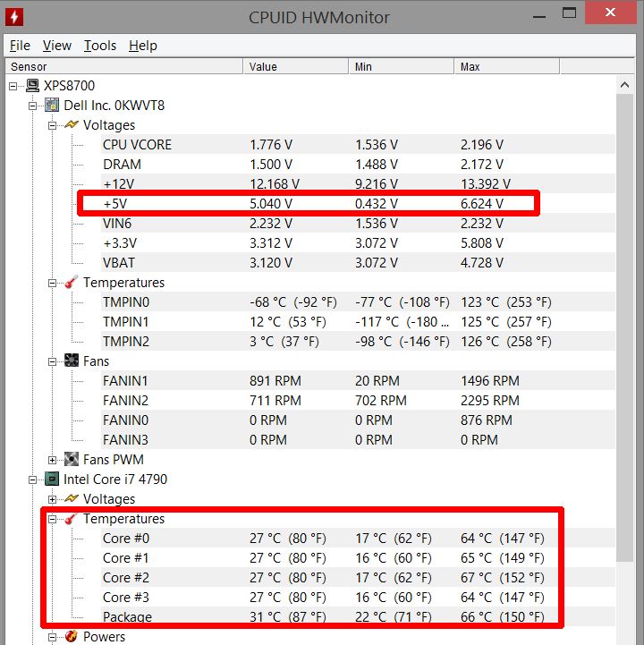Click the 1.776 V value of CPU VCORE
Screen dimensions: 644x645
click(271, 144)
